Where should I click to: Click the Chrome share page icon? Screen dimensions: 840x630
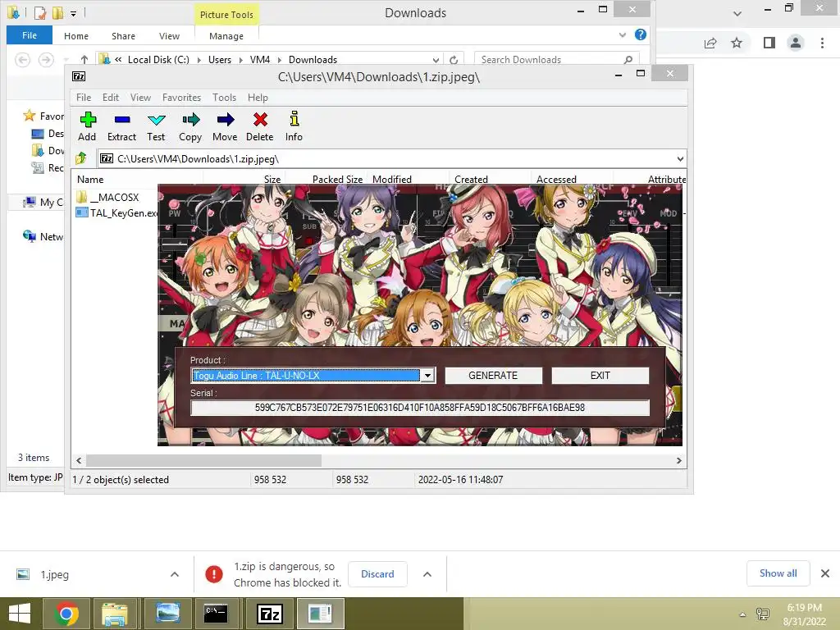pyautogui.click(x=710, y=43)
